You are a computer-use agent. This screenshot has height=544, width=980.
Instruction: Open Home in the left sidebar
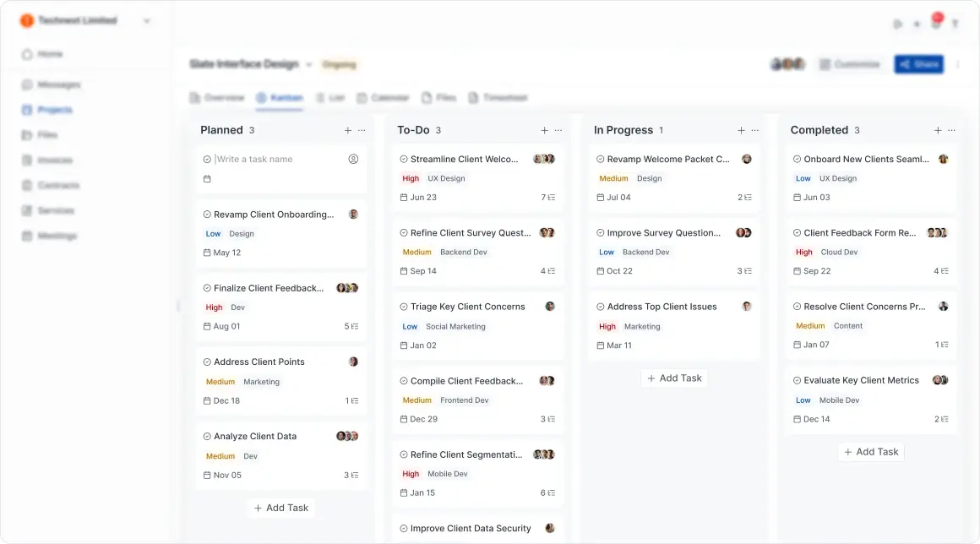(42, 54)
